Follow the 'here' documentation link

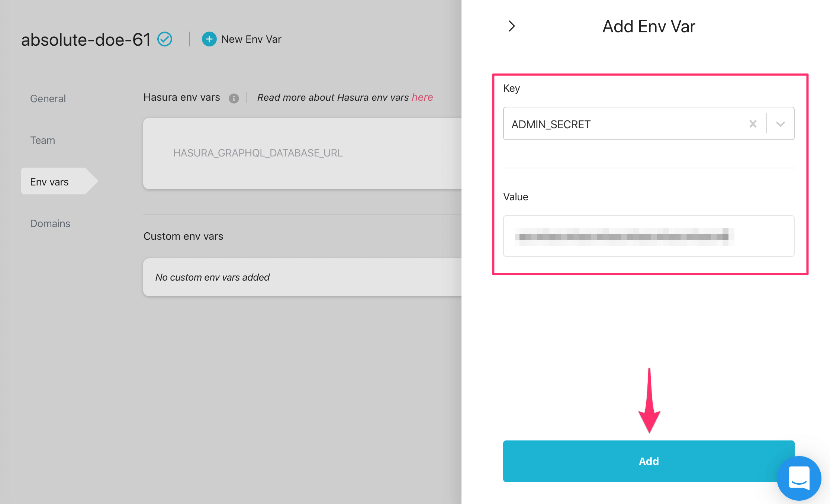[x=422, y=97]
